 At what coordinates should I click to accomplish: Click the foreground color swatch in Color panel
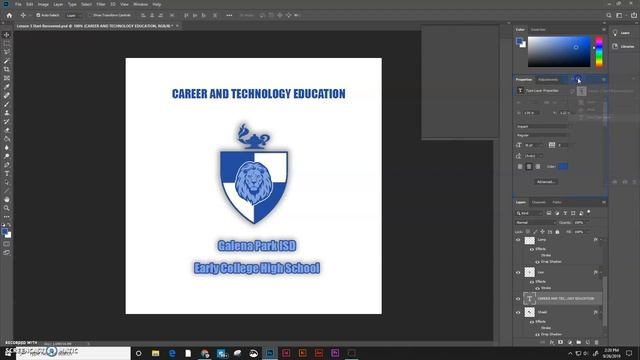pyautogui.click(x=519, y=41)
